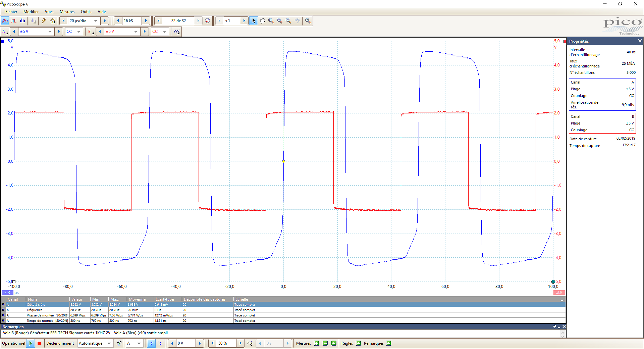Decrease timebase with left arrow

click(x=64, y=21)
